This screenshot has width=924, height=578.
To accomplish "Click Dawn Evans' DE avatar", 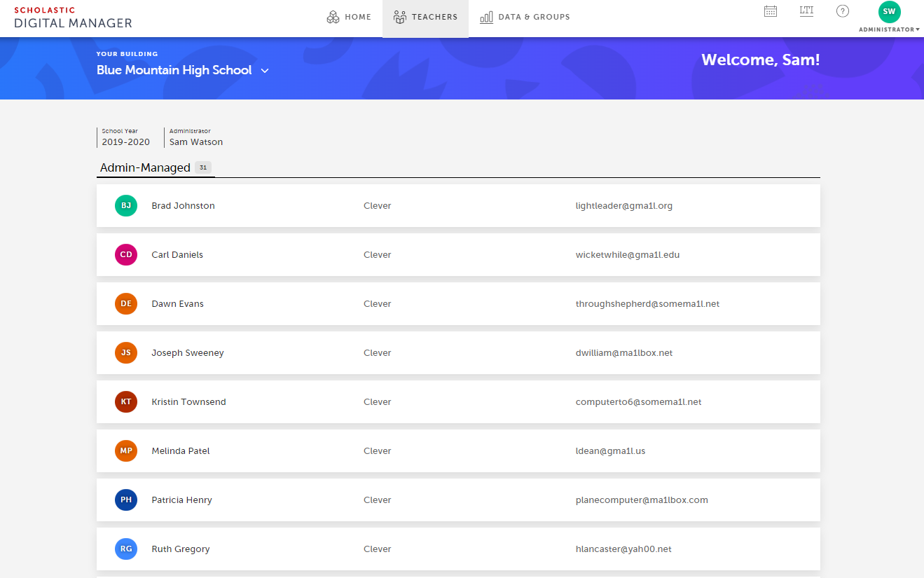I will point(126,303).
